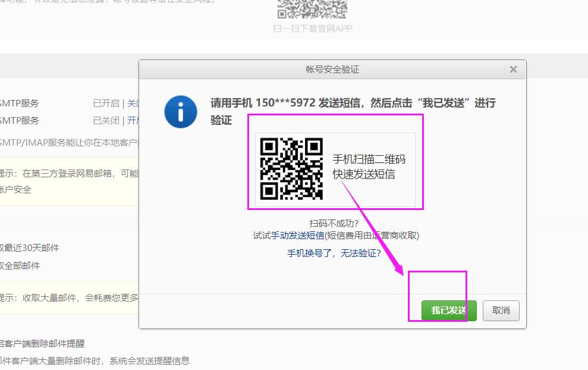Open the 手动发送短信 link
The width and height of the screenshot is (588, 370).
297,236
